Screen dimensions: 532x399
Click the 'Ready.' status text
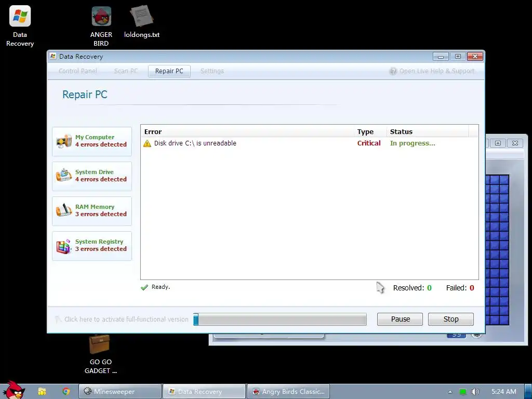[x=161, y=287]
